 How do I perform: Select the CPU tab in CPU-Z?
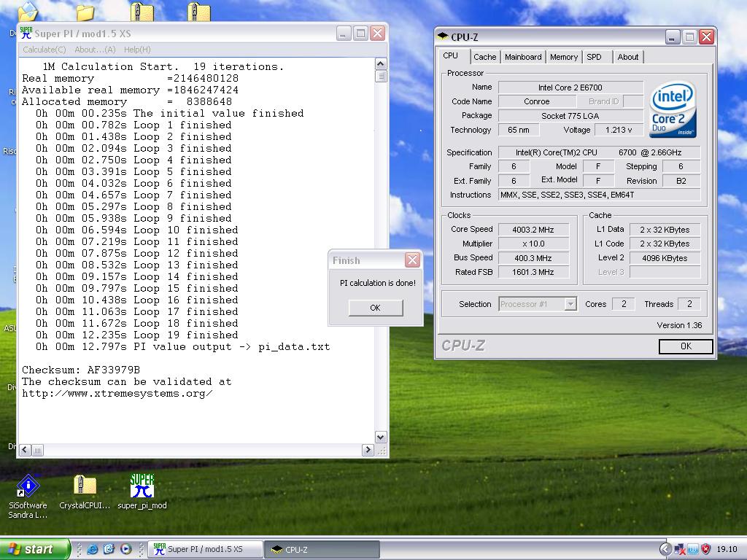(x=451, y=55)
